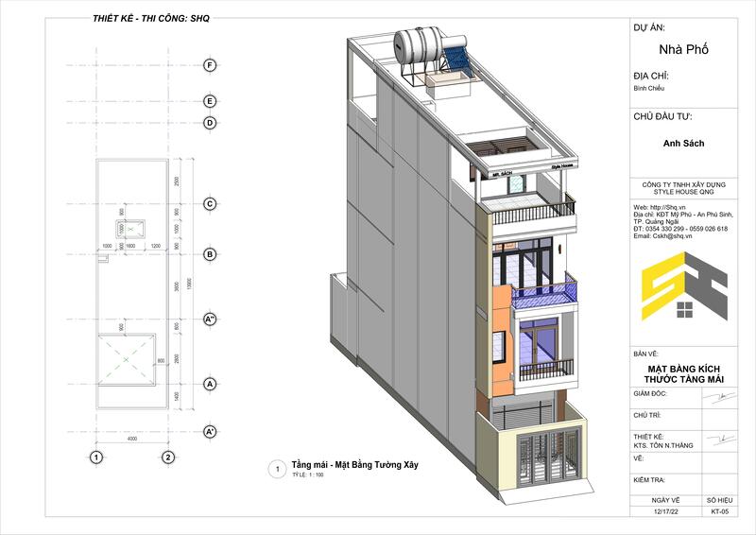756x535 pixels.
Task: Select grid bubble C
Action: point(210,204)
